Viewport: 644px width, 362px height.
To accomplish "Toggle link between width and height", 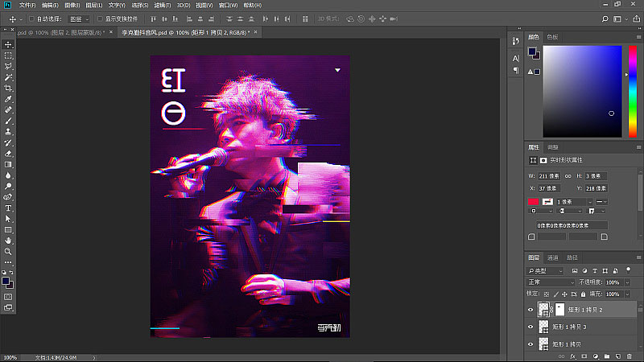I will pyautogui.click(x=568, y=176).
